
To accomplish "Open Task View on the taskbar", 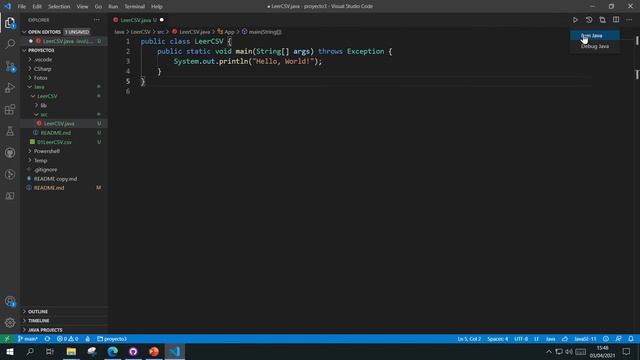I will click(x=50, y=351).
